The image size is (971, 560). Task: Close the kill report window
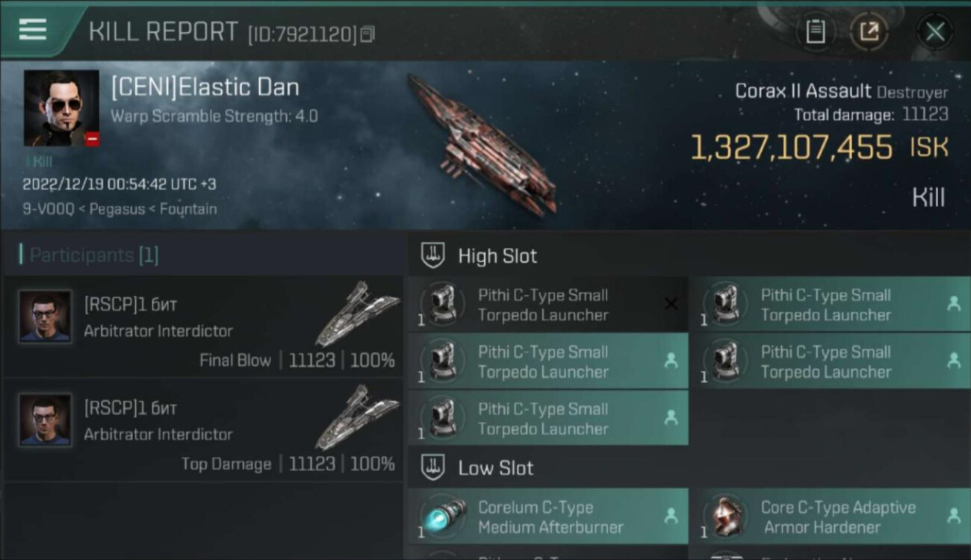click(934, 31)
